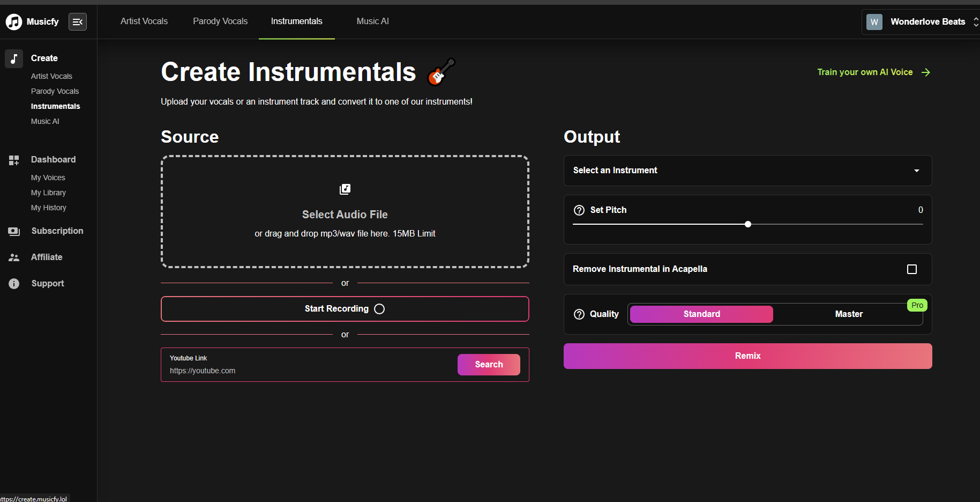Image resolution: width=980 pixels, height=502 pixels.
Task: Click the Dashboard sidebar heading
Action: point(54,160)
